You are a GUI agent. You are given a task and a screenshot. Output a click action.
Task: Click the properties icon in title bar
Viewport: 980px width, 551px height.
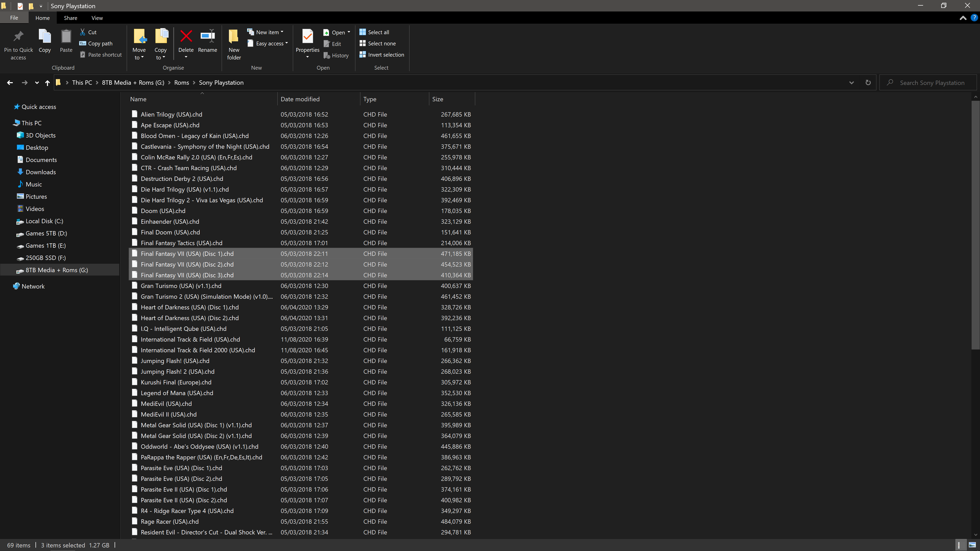pyautogui.click(x=20, y=6)
